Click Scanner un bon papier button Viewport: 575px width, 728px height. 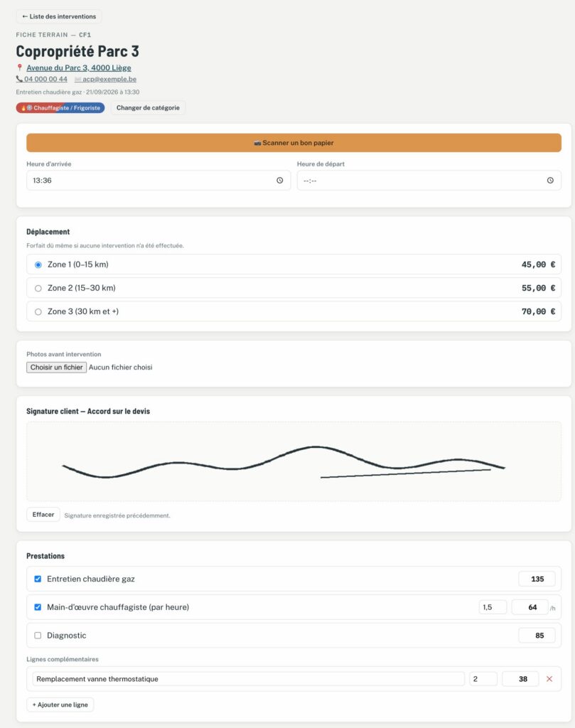294,142
